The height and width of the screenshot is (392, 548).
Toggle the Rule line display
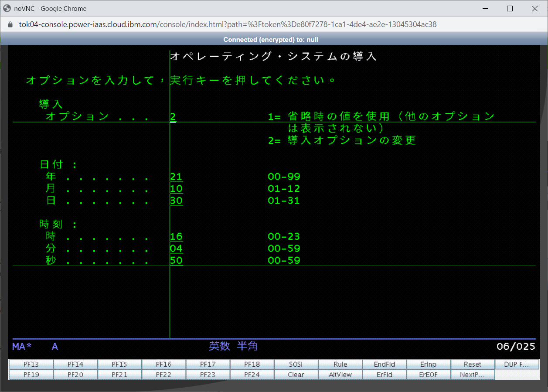click(340, 364)
